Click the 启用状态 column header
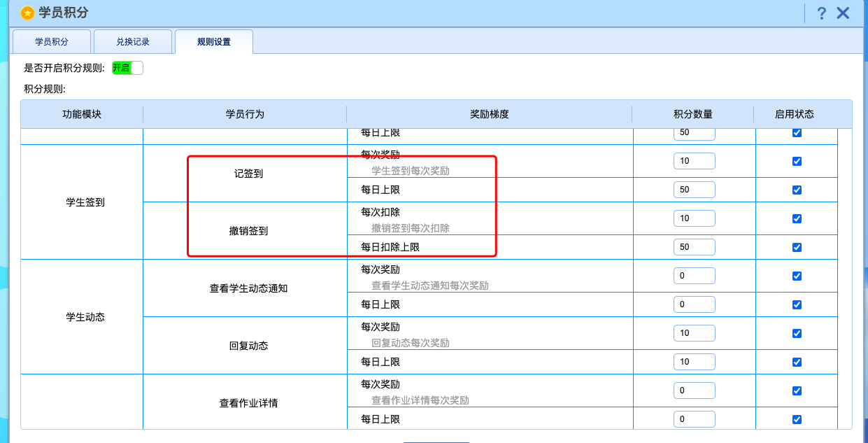Viewport: 868px width, 443px height. pos(795,114)
